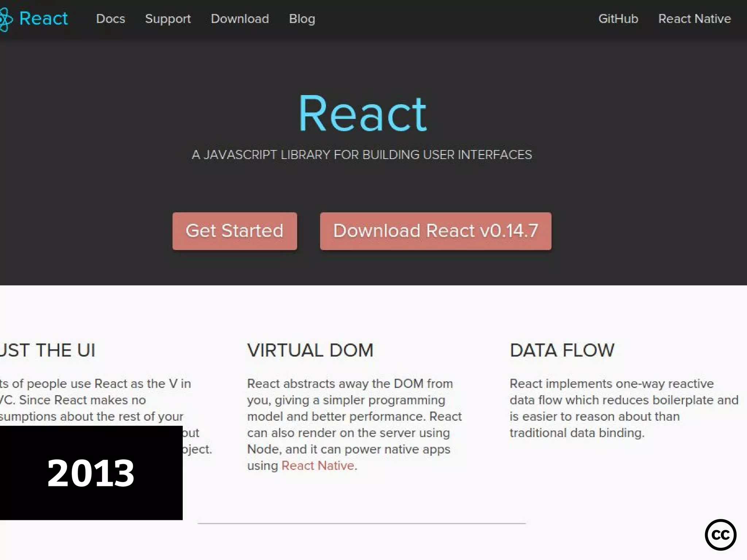Screen dimensions: 747x560
Task: Click the horizontal divider line below features
Action: (361, 524)
